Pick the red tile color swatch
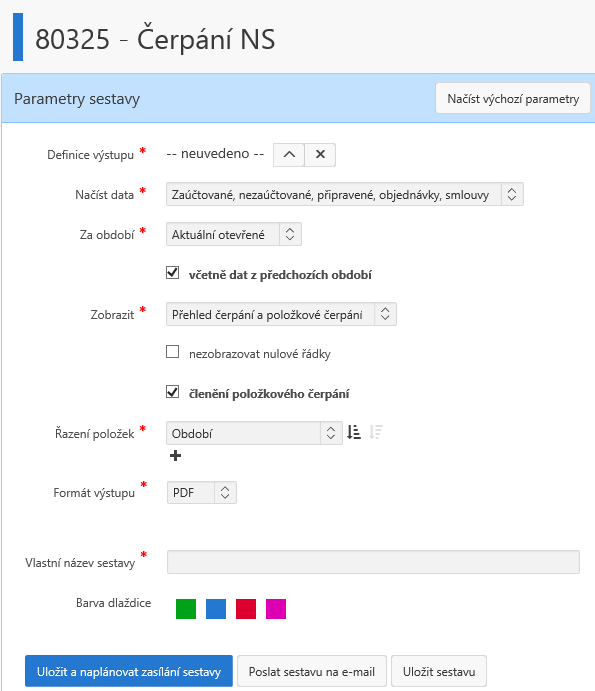The height and width of the screenshot is (691, 595). click(246, 609)
